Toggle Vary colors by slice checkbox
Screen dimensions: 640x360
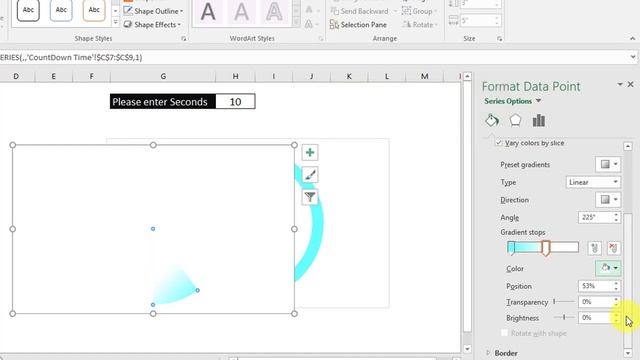coord(498,143)
